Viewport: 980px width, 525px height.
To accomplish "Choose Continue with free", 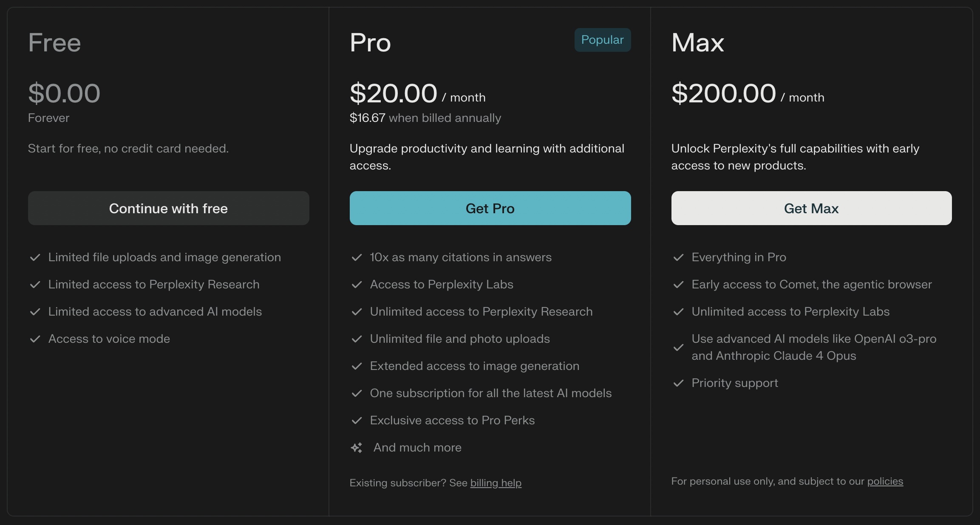I will pyautogui.click(x=168, y=208).
